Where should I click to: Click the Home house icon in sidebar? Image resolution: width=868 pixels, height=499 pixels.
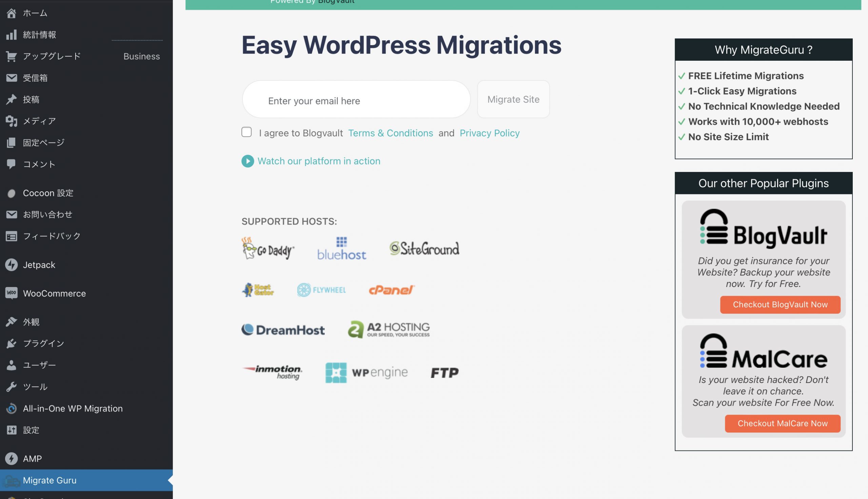(11, 13)
